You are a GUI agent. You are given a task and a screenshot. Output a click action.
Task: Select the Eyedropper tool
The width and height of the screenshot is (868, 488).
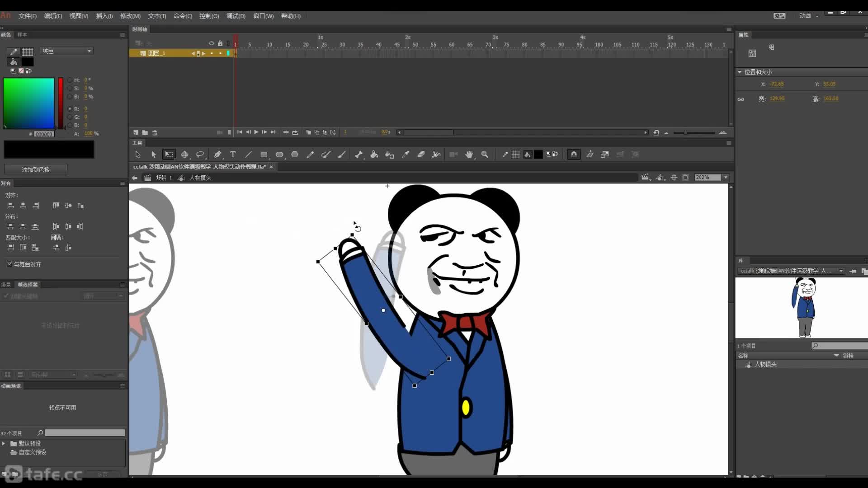[406, 155]
